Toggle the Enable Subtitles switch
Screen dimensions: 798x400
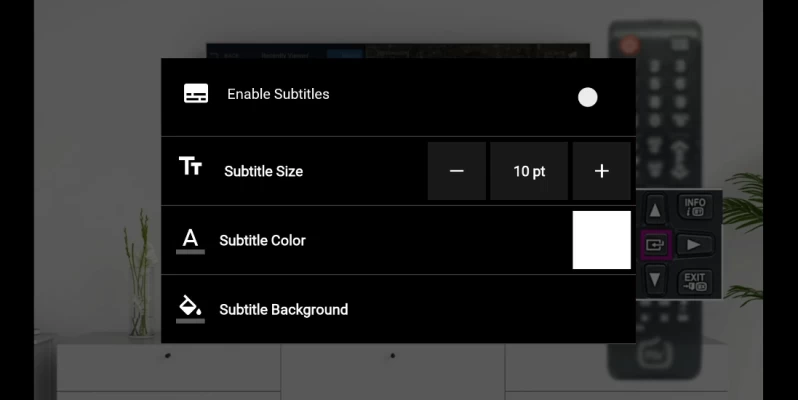[587, 97]
